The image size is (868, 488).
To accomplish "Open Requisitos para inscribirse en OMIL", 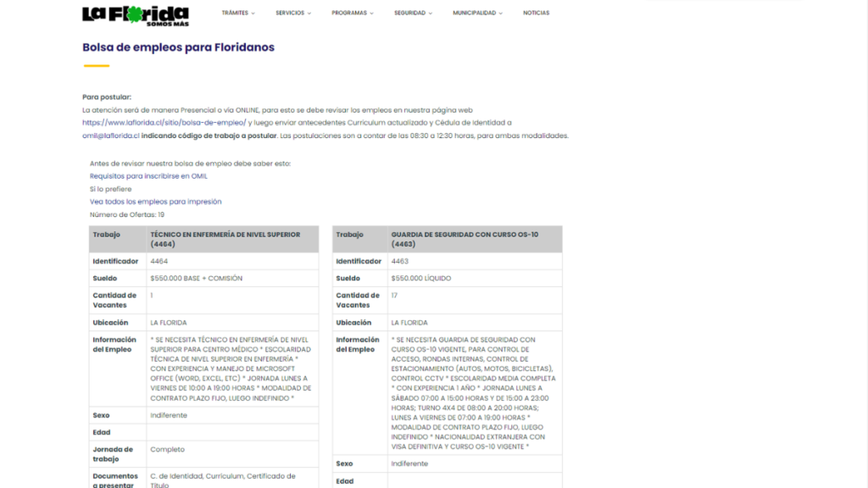I will [148, 176].
